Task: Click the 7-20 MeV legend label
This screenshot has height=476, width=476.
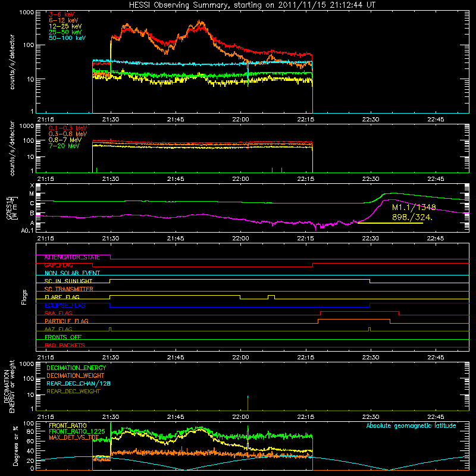Action: [64, 146]
